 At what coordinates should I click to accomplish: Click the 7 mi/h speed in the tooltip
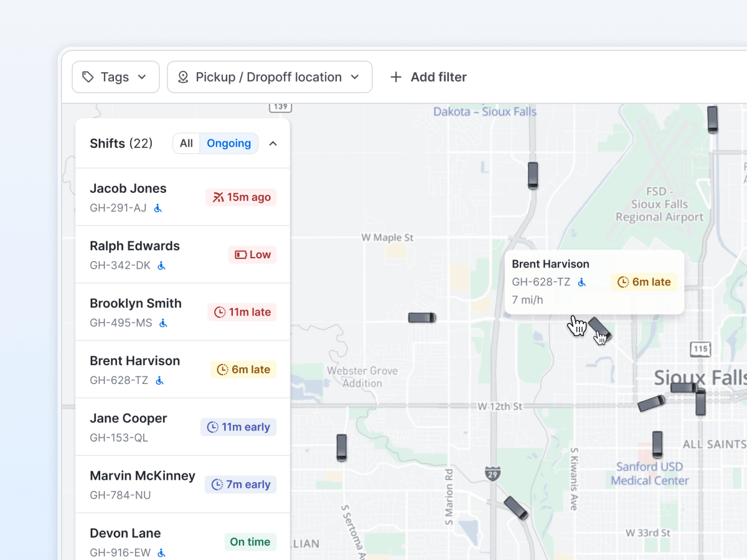[x=527, y=300]
